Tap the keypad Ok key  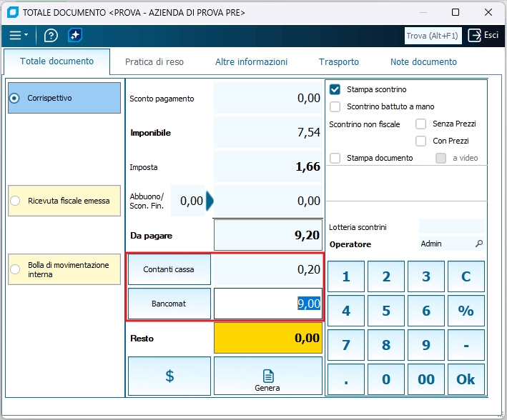click(466, 379)
